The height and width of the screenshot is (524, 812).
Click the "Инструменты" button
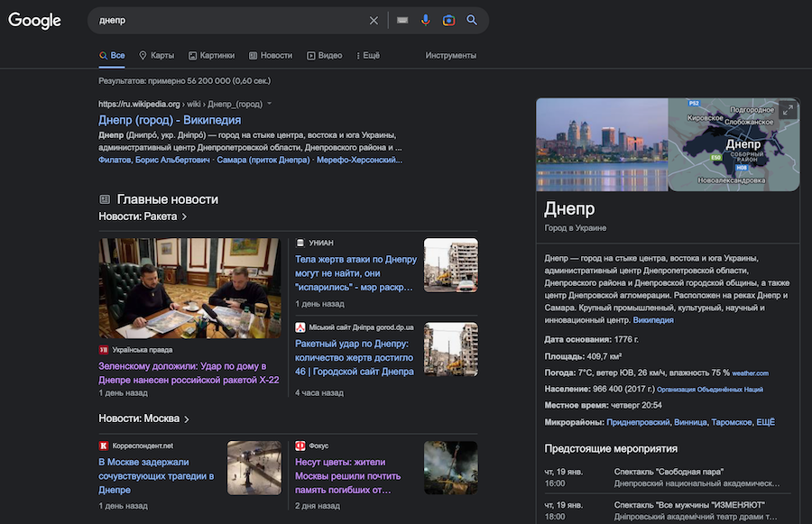450,56
